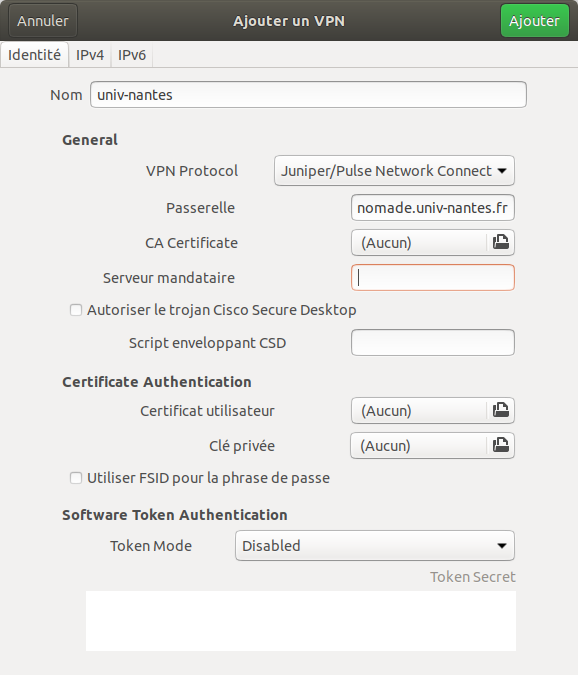The width and height of the screenshot is (578, 675).
Task: Click the CA Certificate (Aucun) chooser
Action: click(433, 242)
